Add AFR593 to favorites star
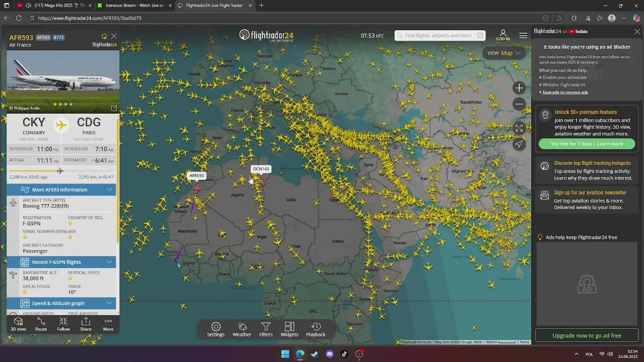 104,37
